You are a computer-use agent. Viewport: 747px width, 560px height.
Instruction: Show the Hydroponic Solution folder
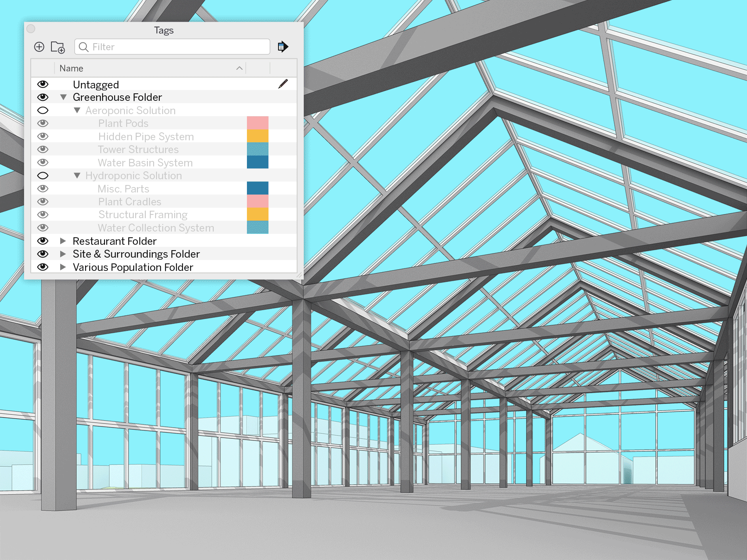43,175
